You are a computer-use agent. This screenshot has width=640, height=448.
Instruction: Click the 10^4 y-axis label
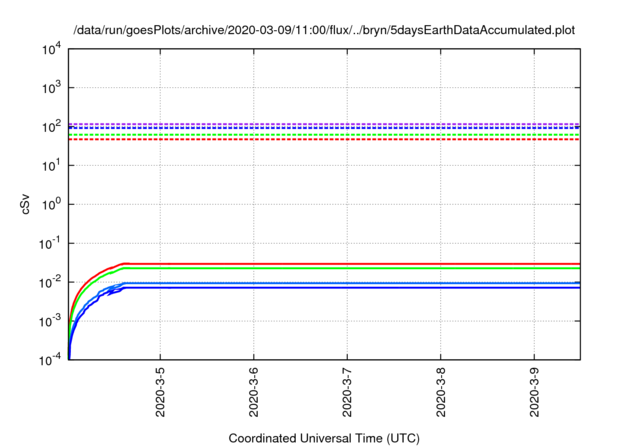coord(51,51)
